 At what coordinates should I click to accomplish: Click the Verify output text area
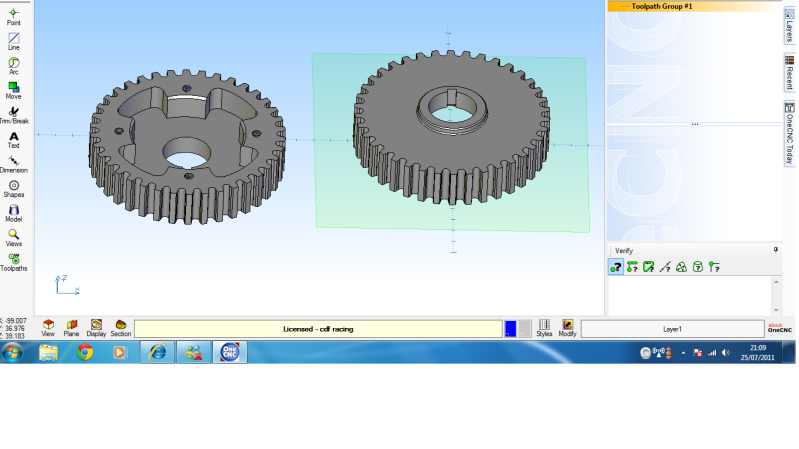click(690, 296)
